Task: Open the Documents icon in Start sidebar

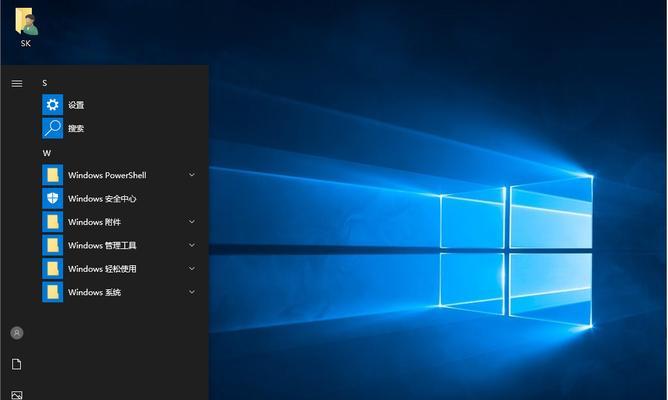Action: (x=17, y=364)
